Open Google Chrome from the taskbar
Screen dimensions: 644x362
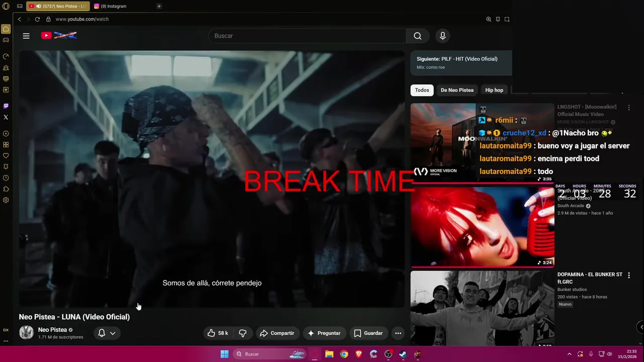344,354
